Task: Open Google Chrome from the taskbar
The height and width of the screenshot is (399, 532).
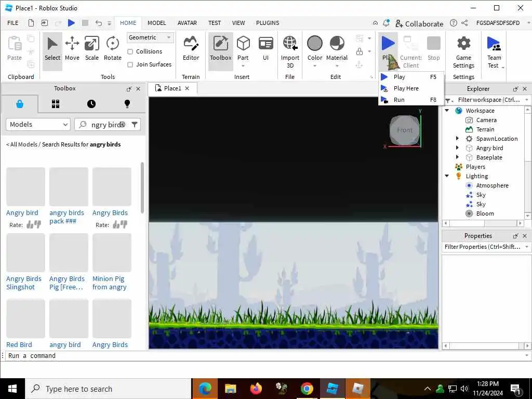Action: [x=307, y=389]
